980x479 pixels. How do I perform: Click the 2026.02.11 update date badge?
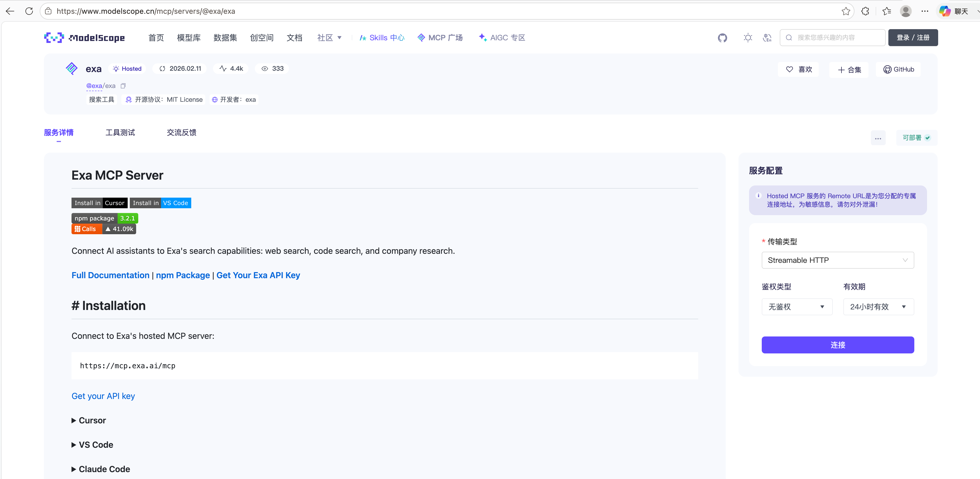tap(180, 68)
